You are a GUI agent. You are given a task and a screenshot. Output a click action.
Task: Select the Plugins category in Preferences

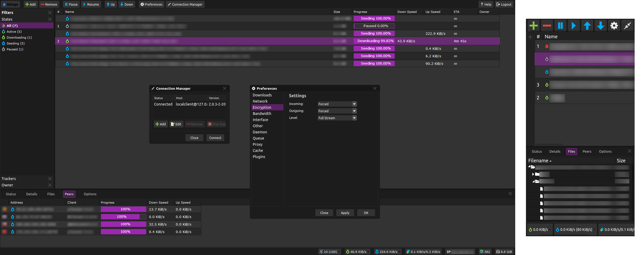coord(267,157)
